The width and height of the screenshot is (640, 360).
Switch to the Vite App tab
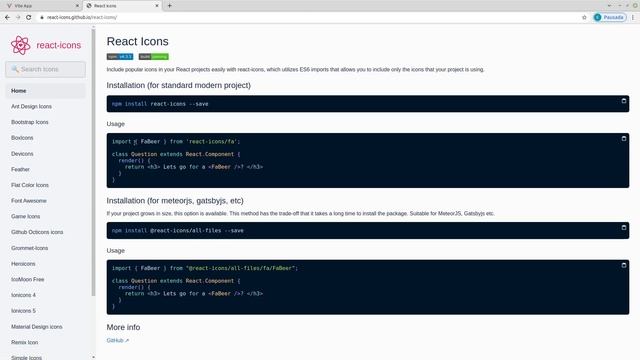point(41,6)
